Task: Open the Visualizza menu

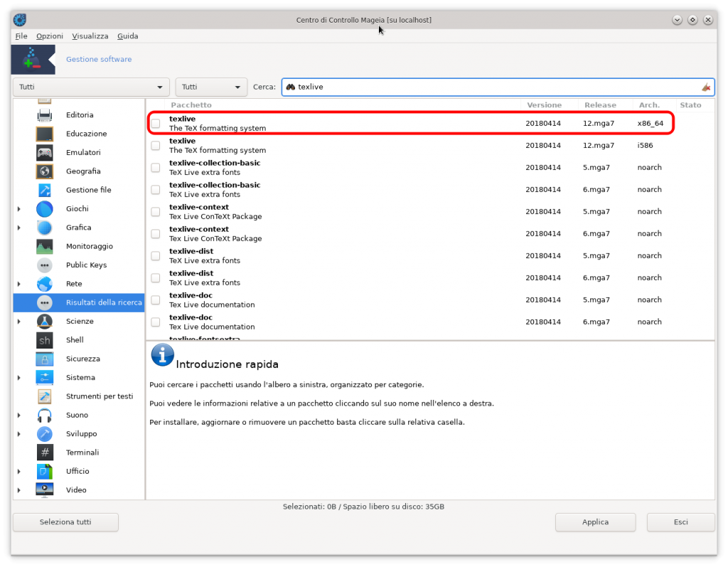Action: [90, 36]
